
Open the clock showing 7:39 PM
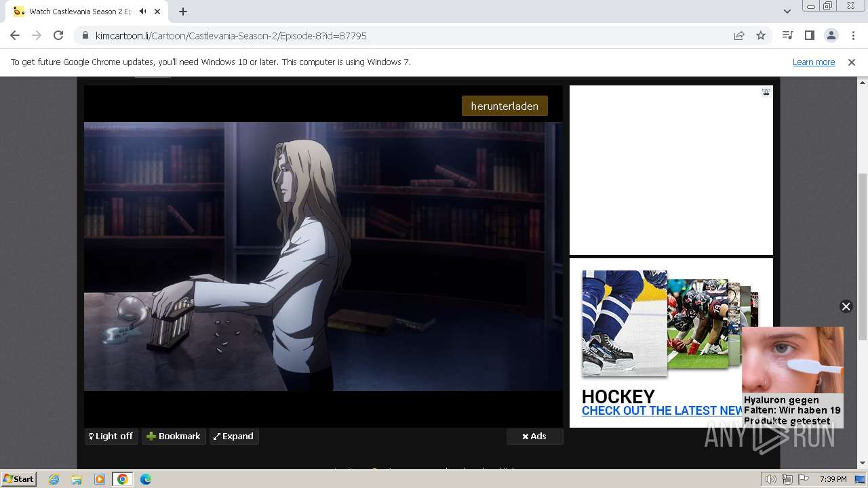pyautogui.click(x=833, y=479)
